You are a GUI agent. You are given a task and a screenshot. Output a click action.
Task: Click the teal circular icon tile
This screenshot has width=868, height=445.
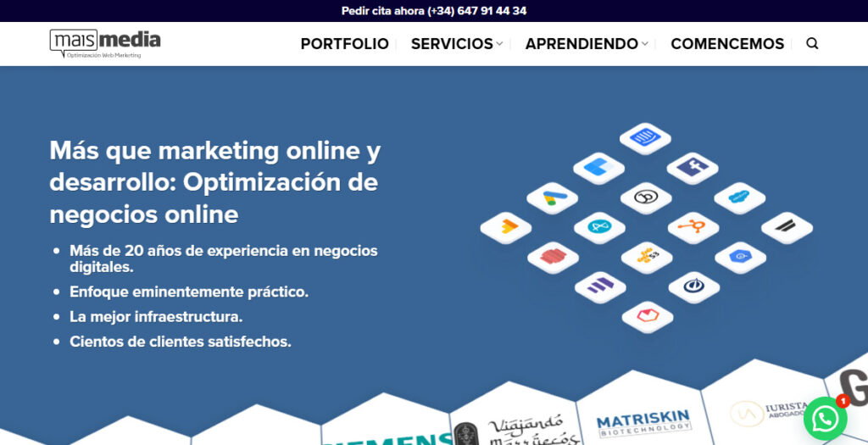click(599, 227)
